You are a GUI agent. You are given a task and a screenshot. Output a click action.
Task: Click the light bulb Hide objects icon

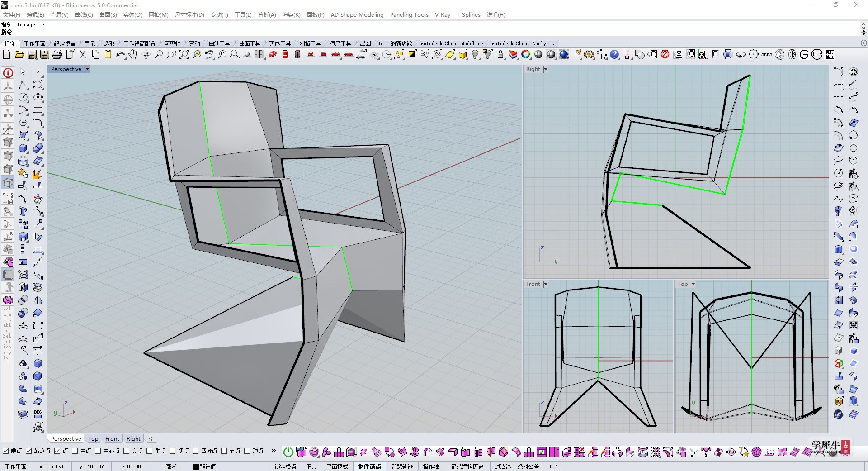(475, 55)
